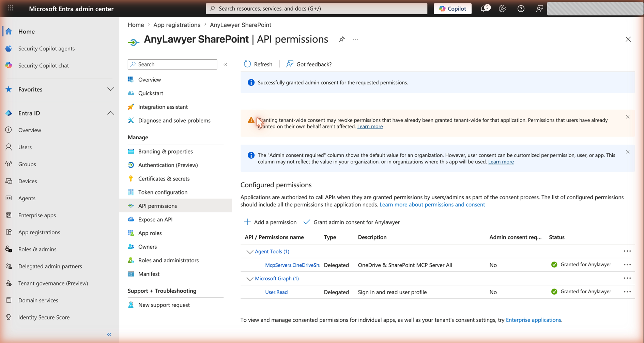
Task: Click the McpServers.OneDriveSh permission link
Action: (292, 265)
